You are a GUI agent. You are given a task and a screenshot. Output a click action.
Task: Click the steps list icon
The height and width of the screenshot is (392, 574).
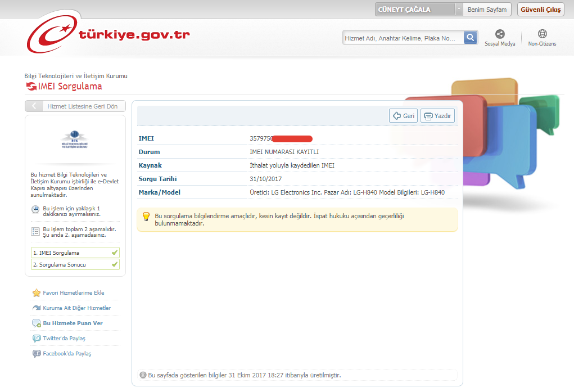(35, 231)
